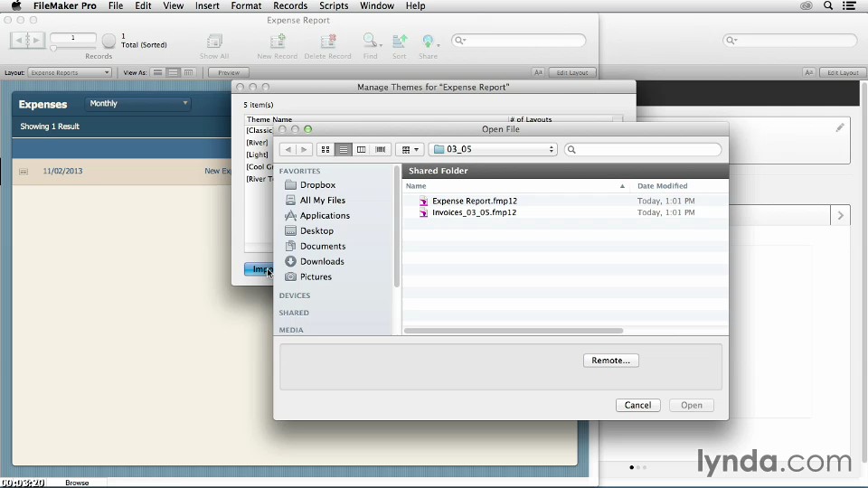The image size is (868, 488).
Task: Open Spotlight search in menu bar
Action: pyautogui.click(x=828, y=5)
